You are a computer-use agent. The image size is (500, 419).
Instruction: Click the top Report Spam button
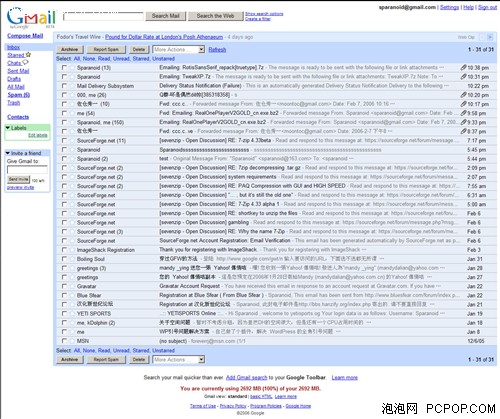coord(106,50)
